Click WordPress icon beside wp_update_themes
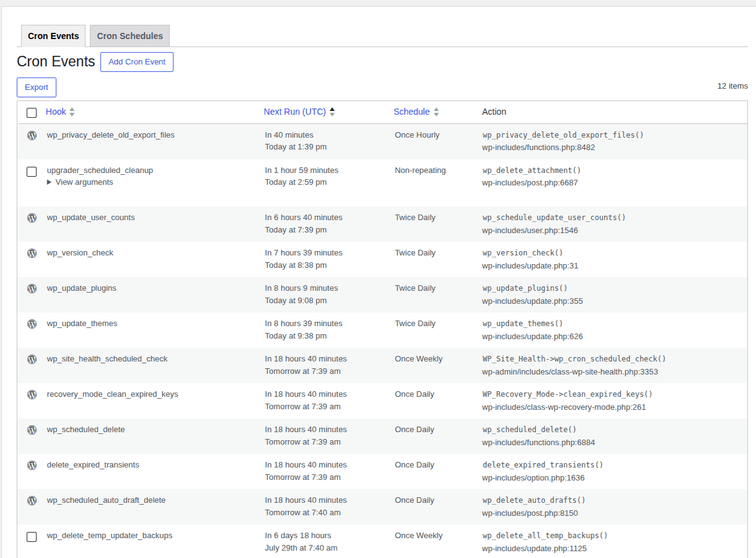 [32, 324]
